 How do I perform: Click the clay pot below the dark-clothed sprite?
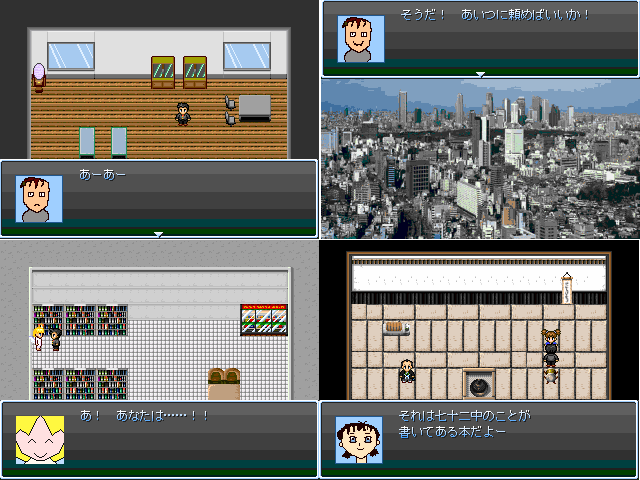point(551,376)
